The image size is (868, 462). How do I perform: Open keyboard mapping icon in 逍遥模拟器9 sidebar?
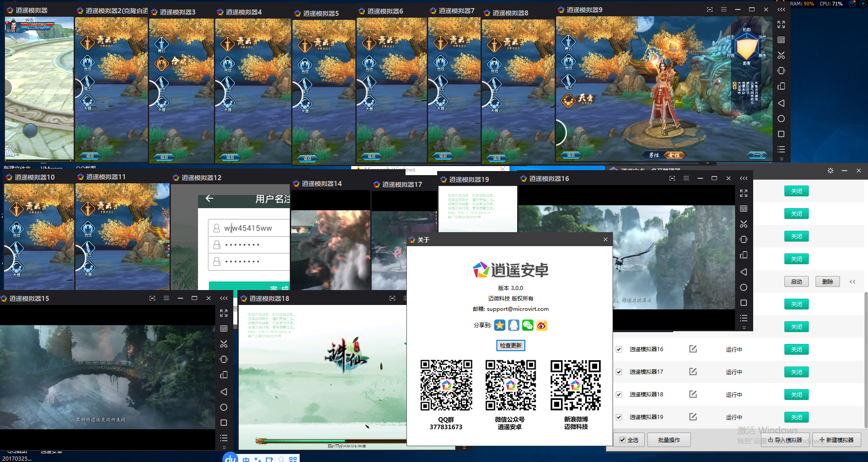point(781,40)
